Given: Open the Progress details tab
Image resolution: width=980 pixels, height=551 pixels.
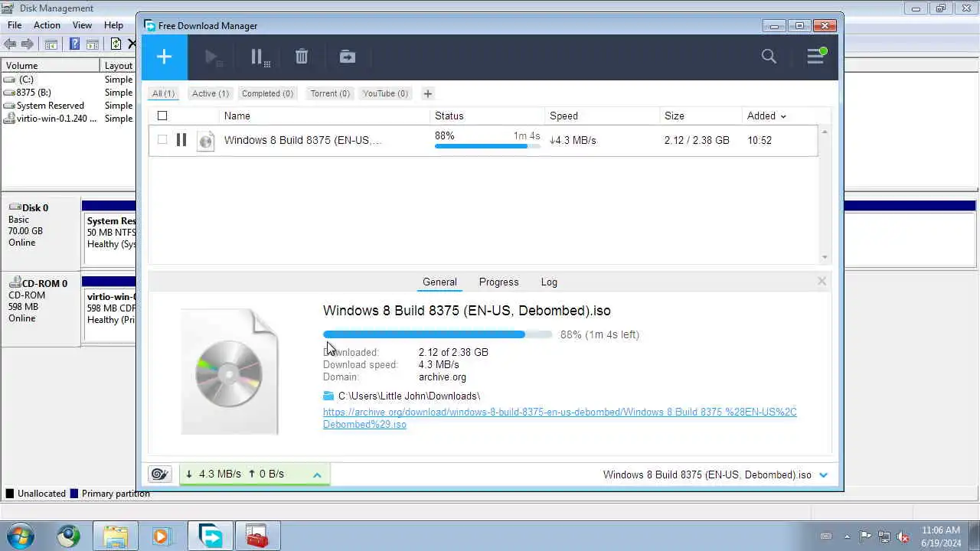Looking at the screenshot, I should pos(499,282).
